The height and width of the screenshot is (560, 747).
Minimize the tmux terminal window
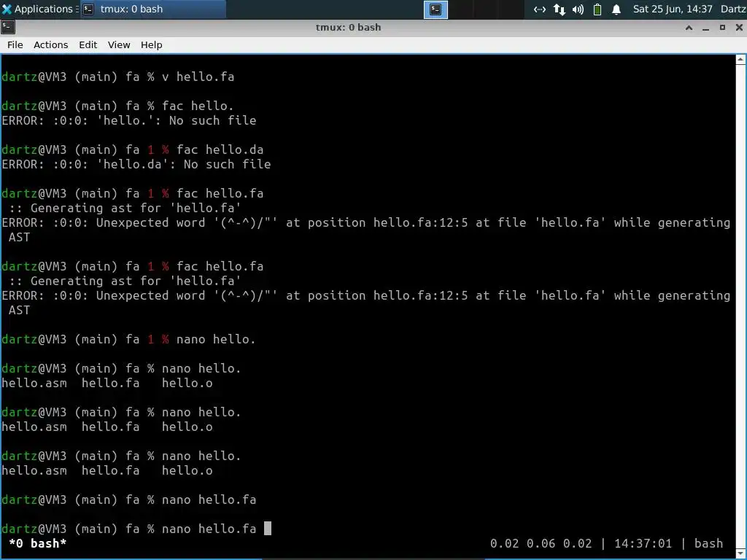click(x=705, y=28)
